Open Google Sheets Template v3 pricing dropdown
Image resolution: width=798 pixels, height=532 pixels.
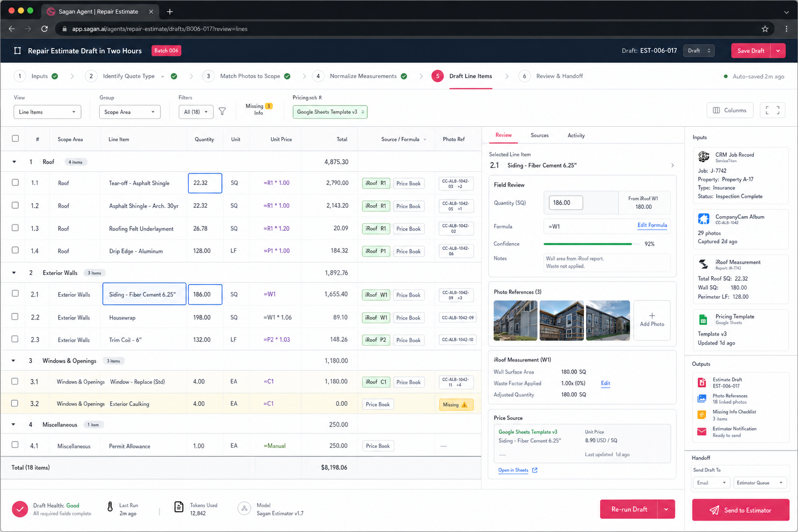[x=330, y=112]
